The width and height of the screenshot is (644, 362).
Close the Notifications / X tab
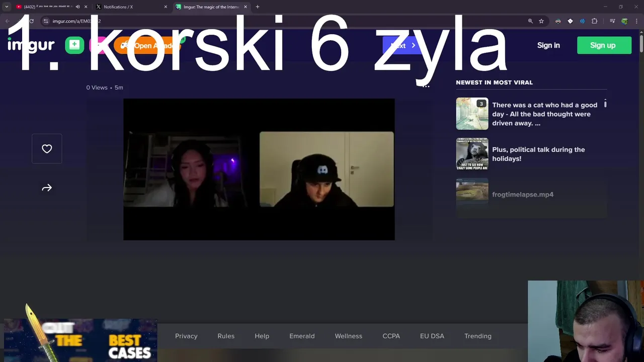pos(166,7)
